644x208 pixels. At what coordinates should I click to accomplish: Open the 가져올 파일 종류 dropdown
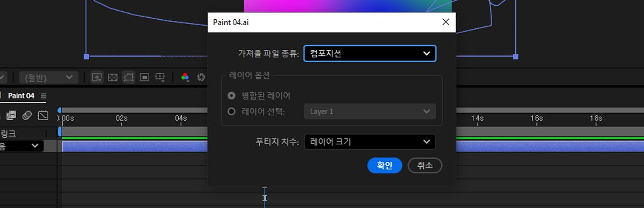pos(370,53)
